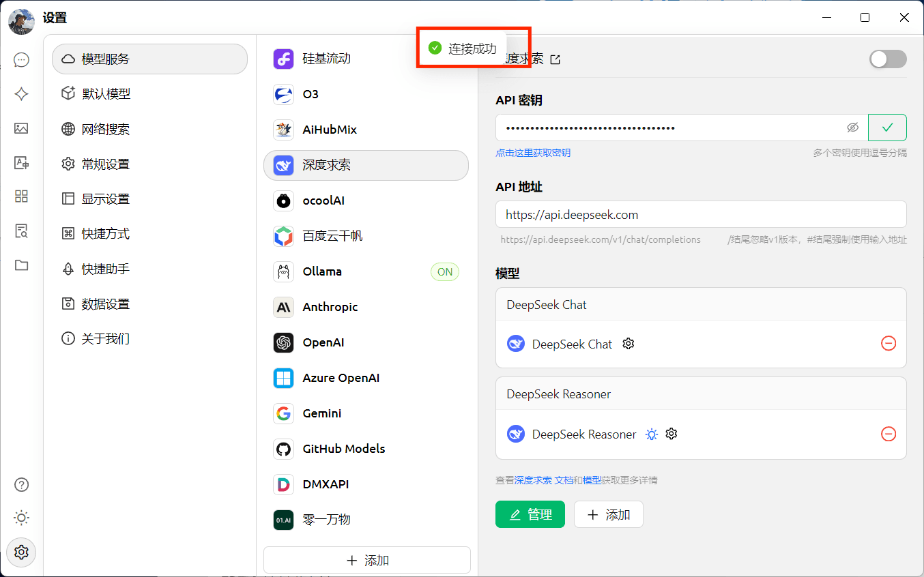Open the 模型 details link in footer
This screenshot has width=924, height=577.
[592, 480]
